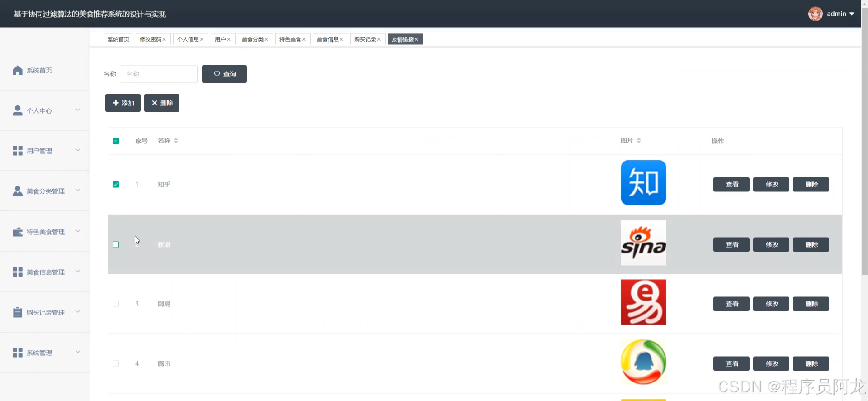Screen dimensions: 868x401
Task: Close the 个人信息 tab
Action: click(x=202, y=39)
